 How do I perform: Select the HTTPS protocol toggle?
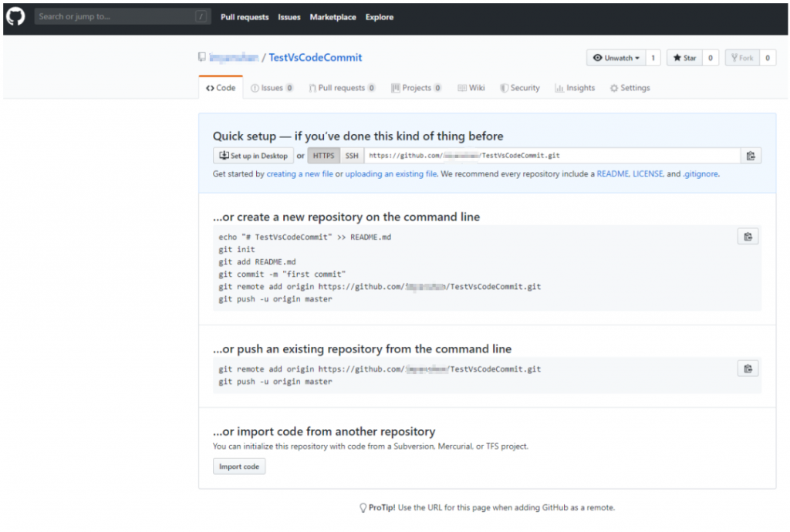click(323, 156)
